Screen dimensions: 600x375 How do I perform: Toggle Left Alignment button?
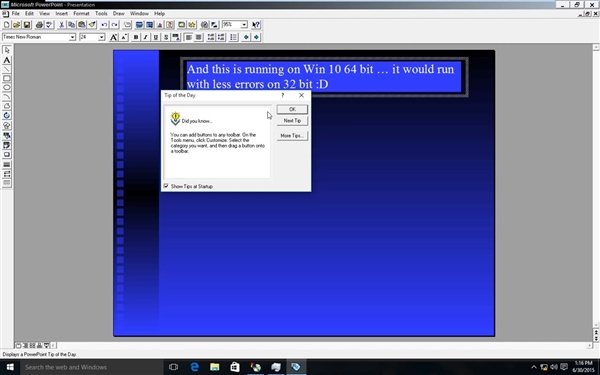click(x=188, y=37)
